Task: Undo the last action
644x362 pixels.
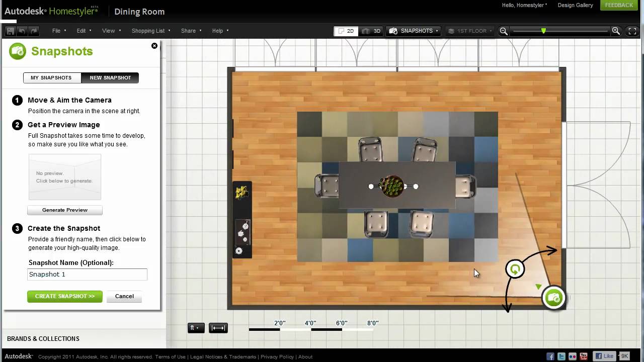Action: point(22,31)
